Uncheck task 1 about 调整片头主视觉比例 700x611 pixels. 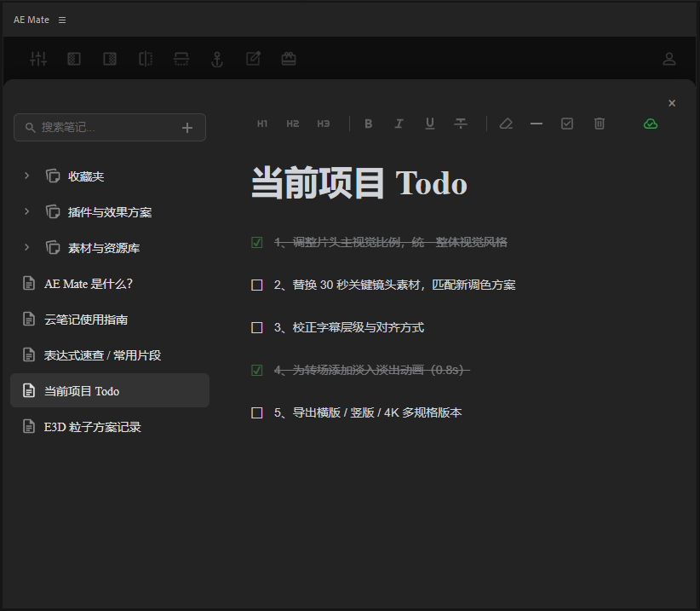(256, 242)
